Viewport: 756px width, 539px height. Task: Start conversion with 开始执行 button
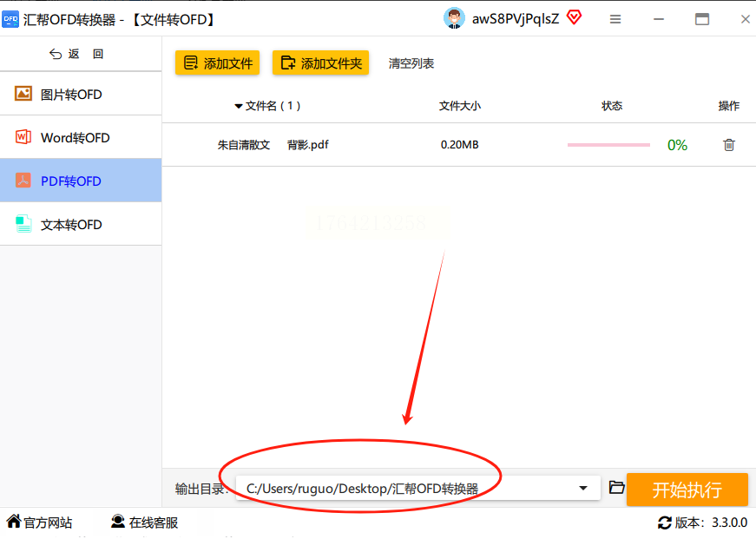pyautogui.click(x=687, y=490)
